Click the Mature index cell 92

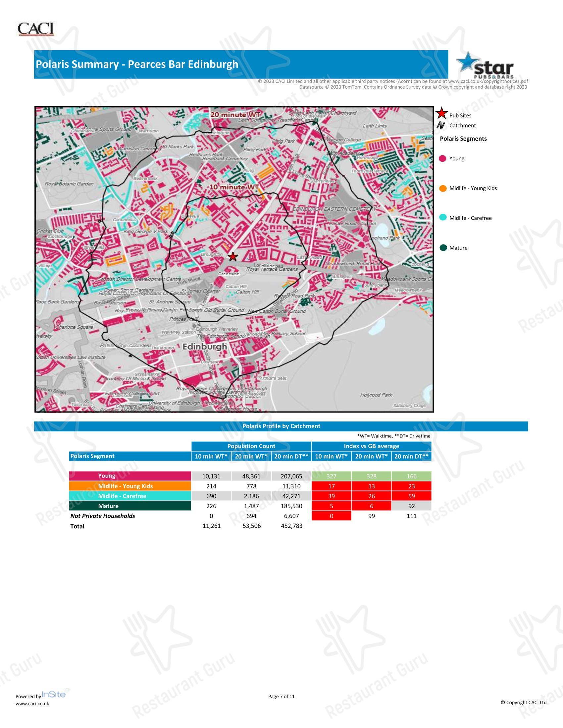pyautogui.click(x=411, y=506)
